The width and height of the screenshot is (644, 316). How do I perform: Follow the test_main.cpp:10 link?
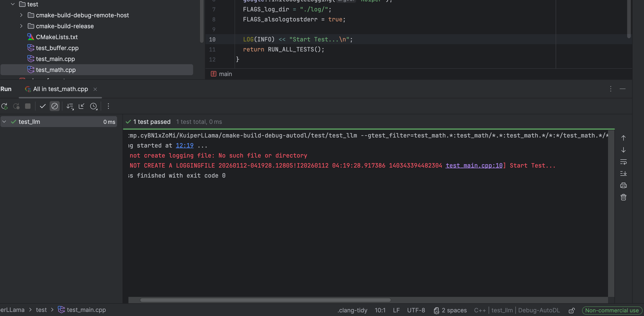tap(474, 166)
